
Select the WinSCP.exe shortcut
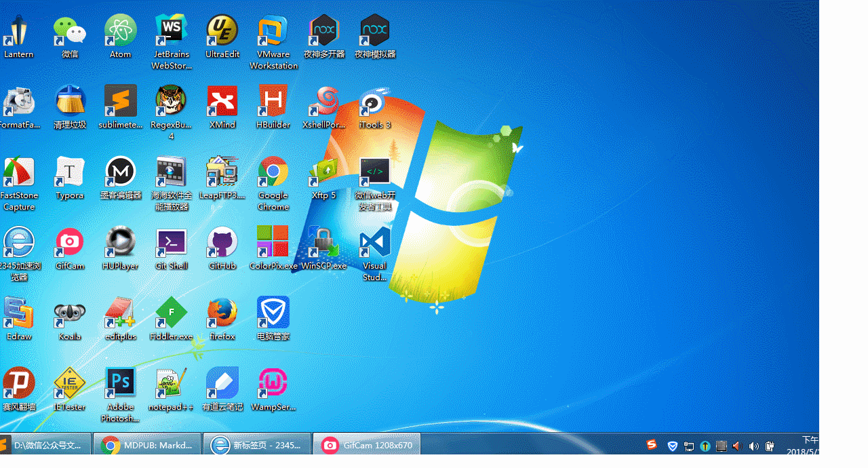(324, 248)
